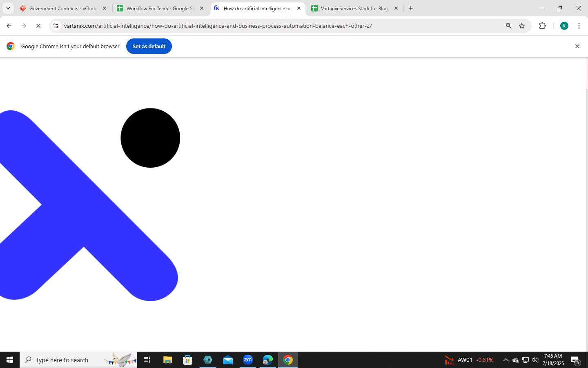This screenshot has width=588, height=368.
Task: Open Task View on the taskbar
Action: pos(147,360)
